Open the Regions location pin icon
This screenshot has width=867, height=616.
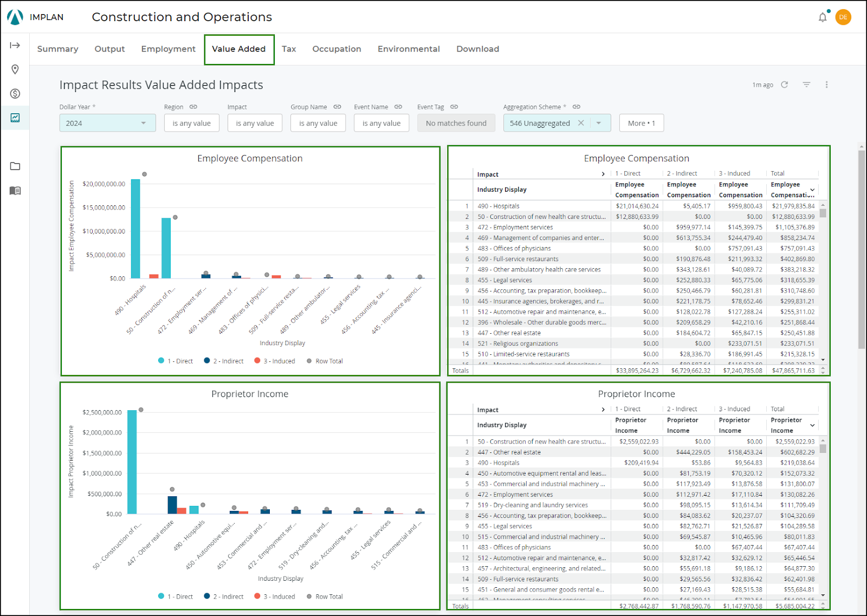point(15,69)
